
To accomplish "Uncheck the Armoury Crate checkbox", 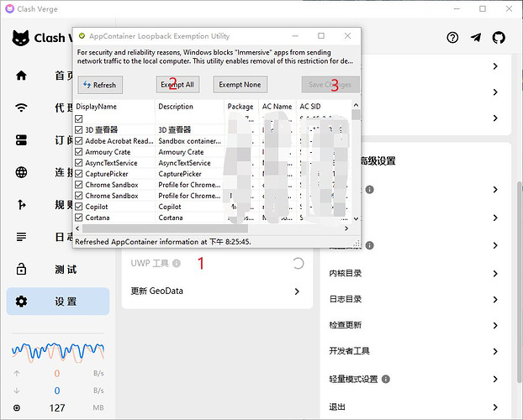I will point(79,152).
